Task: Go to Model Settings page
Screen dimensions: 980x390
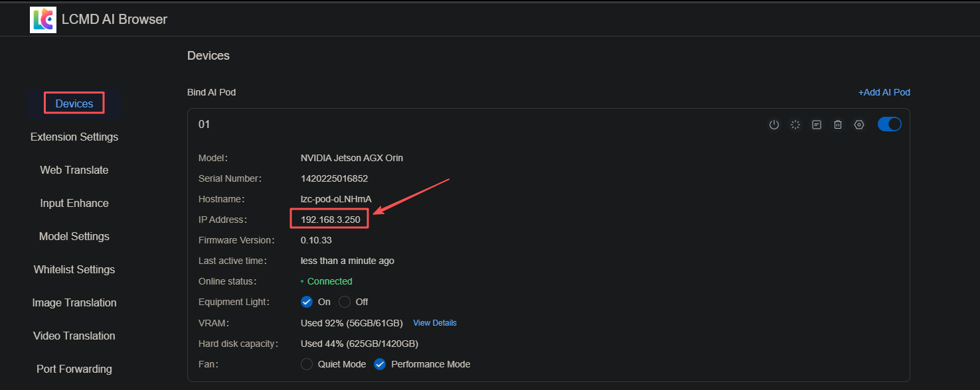Action: coord(74,236)
